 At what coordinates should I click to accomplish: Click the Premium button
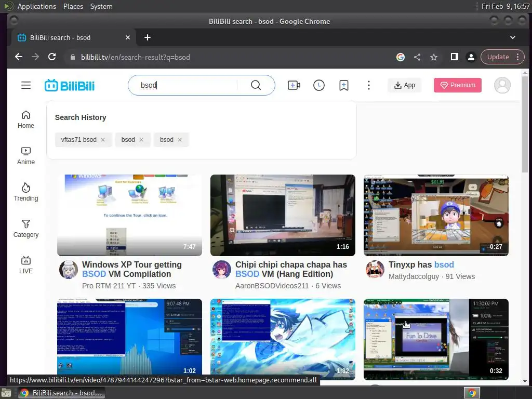pos(457,85)
